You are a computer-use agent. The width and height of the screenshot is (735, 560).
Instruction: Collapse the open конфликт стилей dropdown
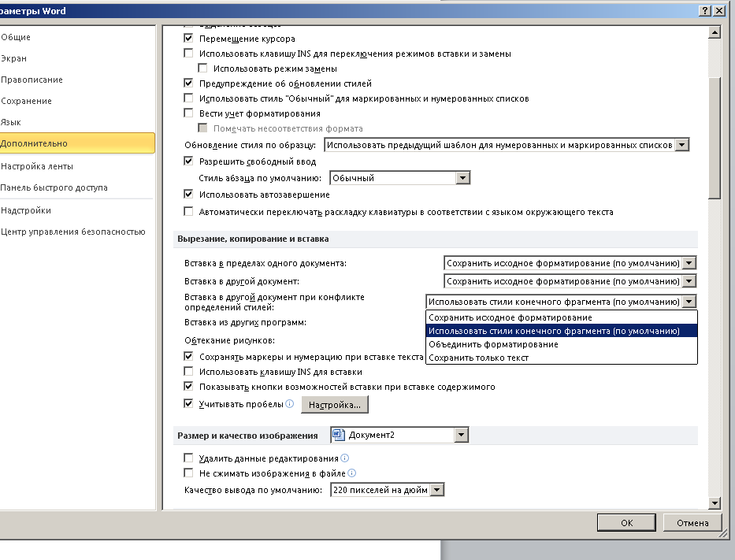pos(689,302)
